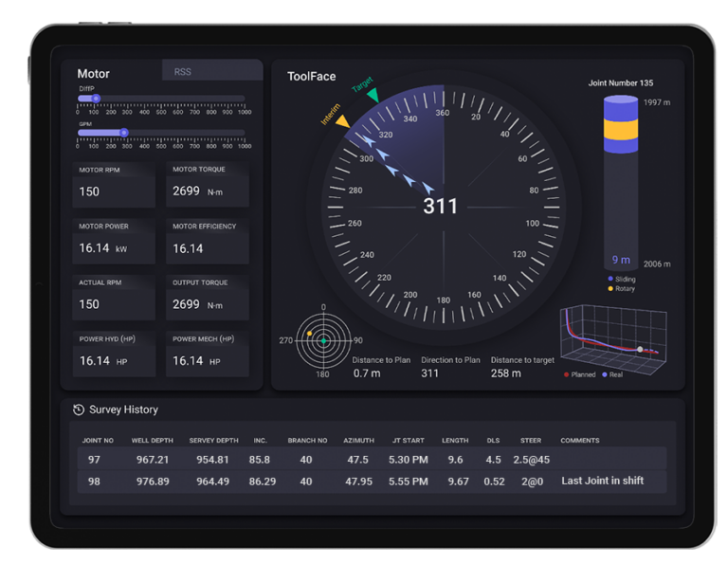Select the Motor tab
Image resolution: width=728 pixels, height=582 pixels.
pyautogui.click(x=94, y=74)
